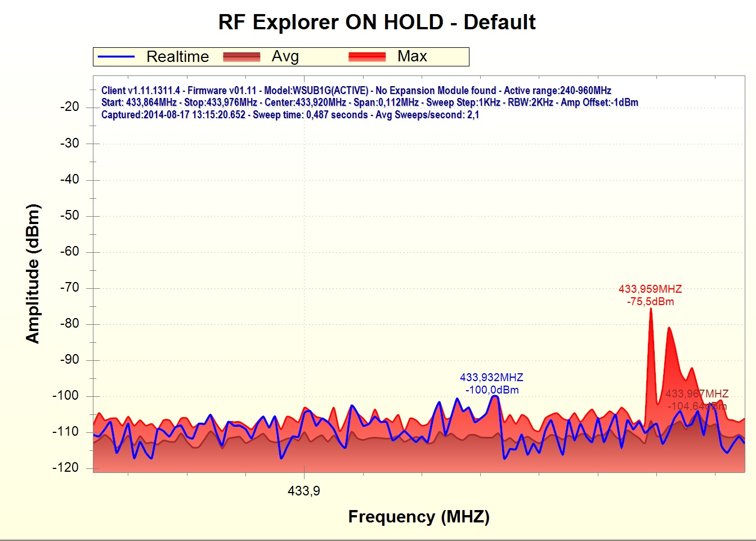Click the Client v1.11.1311.4 firmware info line

(x=356, y=91)
